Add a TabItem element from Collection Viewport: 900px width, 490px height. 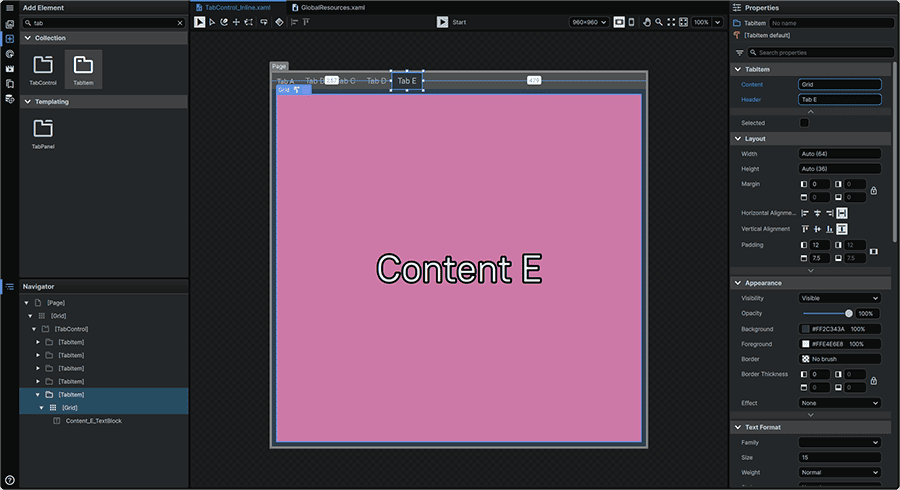83,69
